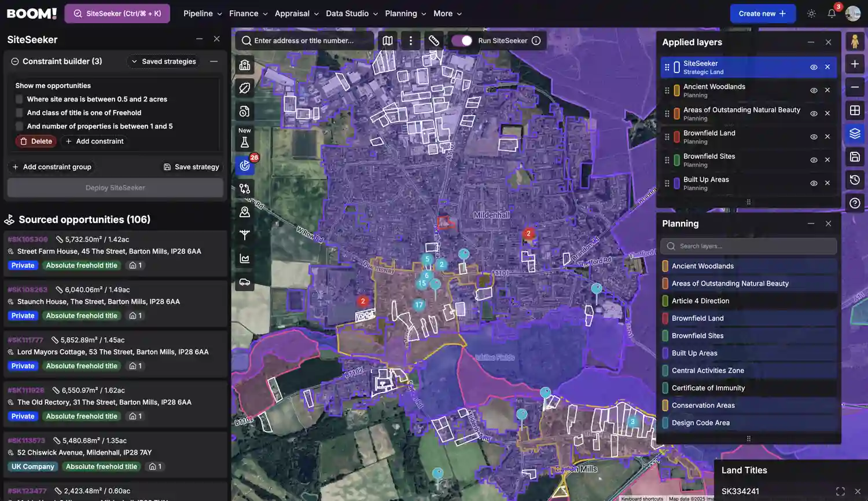Viewport: 868px width, 501px height.
Task: Toggle light/dark theme sun icon
Action: pyautogui.click(x=811, y=13)
